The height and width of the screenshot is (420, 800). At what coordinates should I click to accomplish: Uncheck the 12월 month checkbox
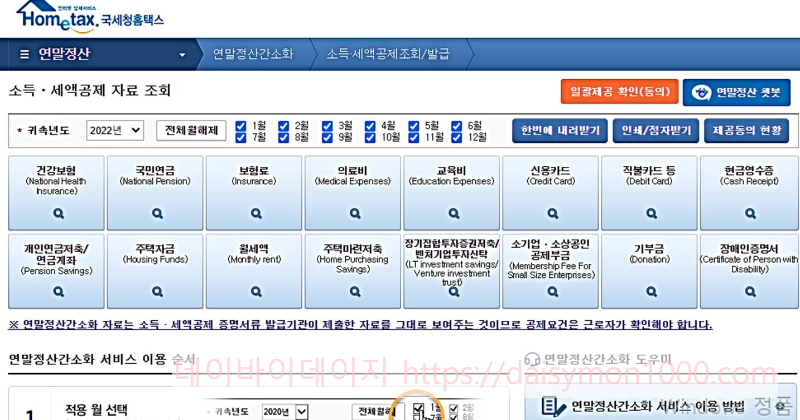click(457, 138)
